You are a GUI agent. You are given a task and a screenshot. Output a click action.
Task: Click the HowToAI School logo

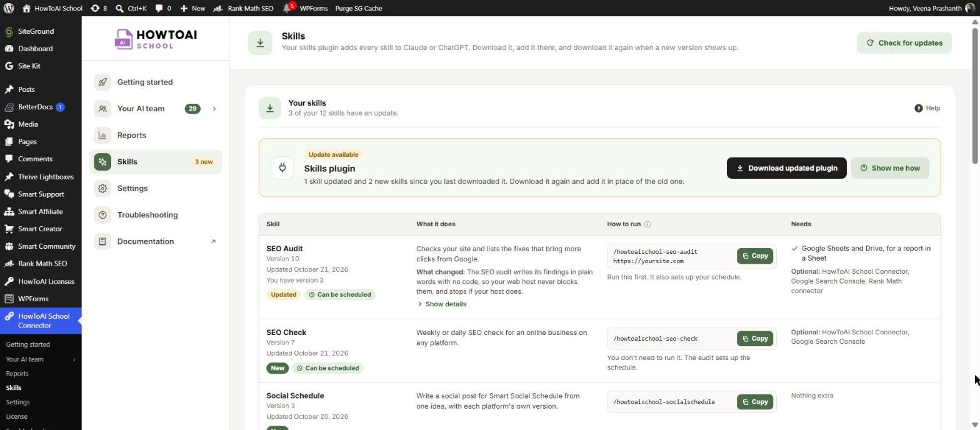pyautogui.click(x=156, y=39)
